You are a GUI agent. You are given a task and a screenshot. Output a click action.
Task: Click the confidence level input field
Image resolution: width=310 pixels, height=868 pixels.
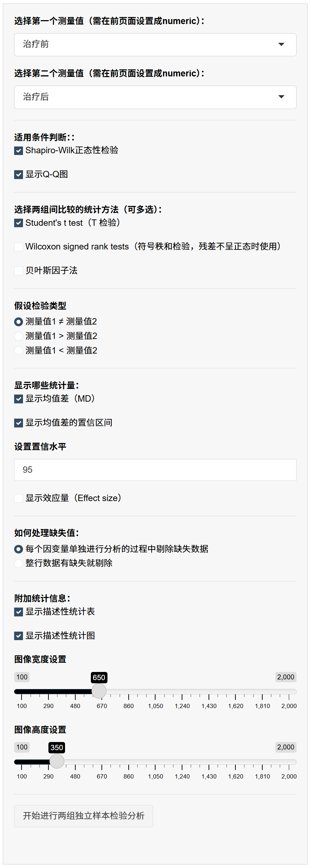coord(155,470)
